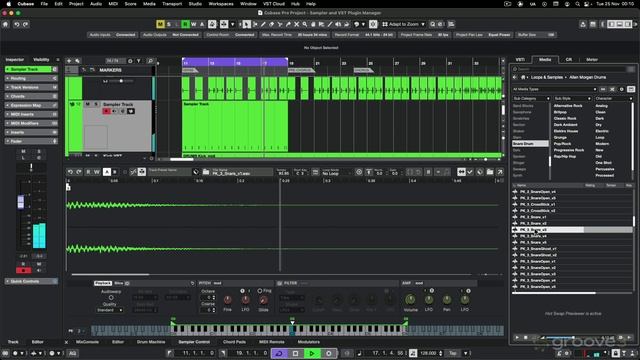Click the import audio file folder icon
Screen dimensions: 640x360
click(206, 172)
